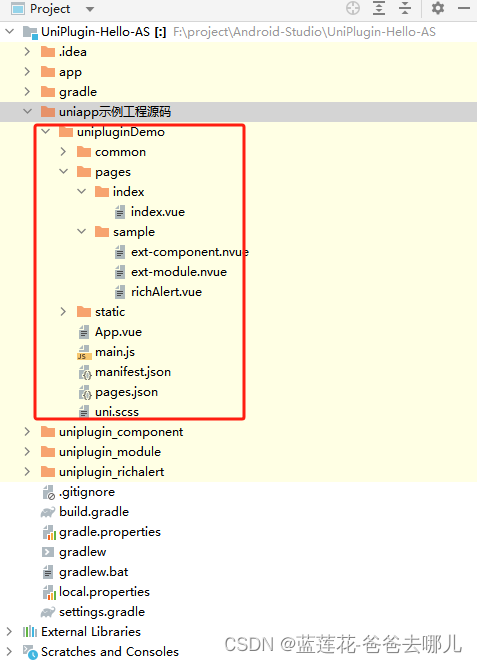Image resolution: width=477 pixels, height=663 pixels.
Task: Select 'local.properties' file name
Action: [104, 592]
